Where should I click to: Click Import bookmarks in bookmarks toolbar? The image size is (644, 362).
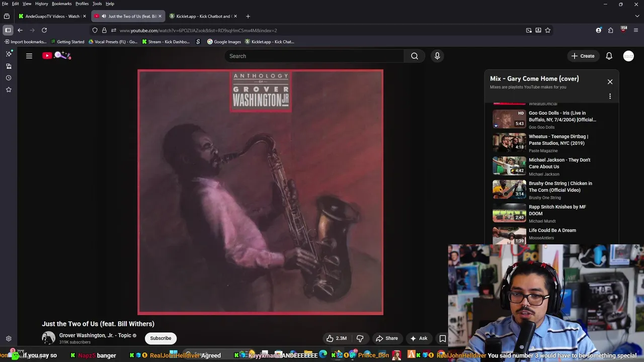coord(25,42)
